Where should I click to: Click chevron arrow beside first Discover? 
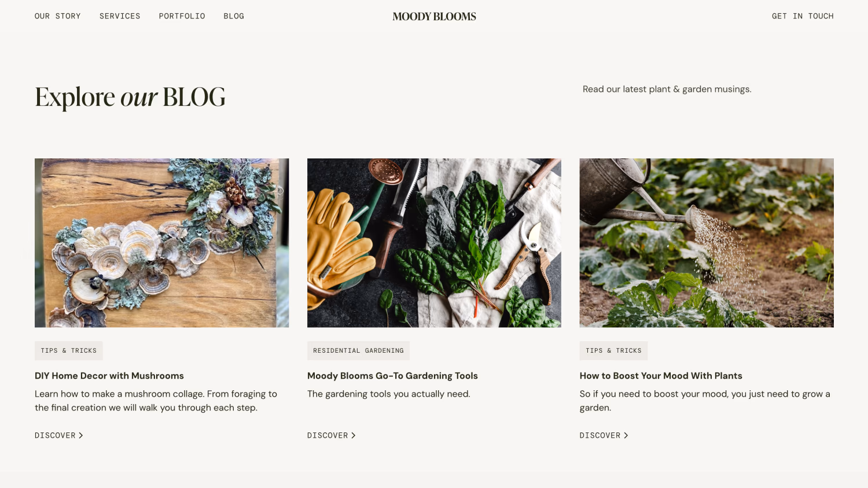pyautogui.click(x=81, y=435)
